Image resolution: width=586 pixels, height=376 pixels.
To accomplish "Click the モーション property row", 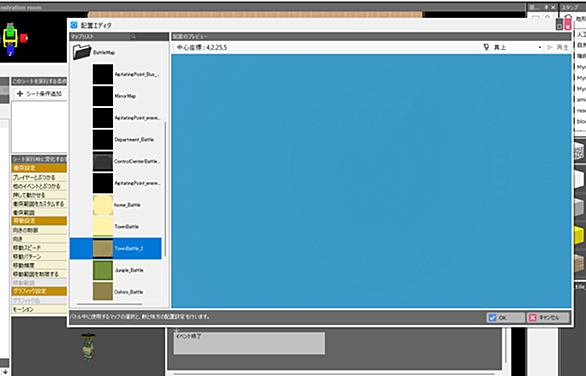I will click(x=39, y=309).
